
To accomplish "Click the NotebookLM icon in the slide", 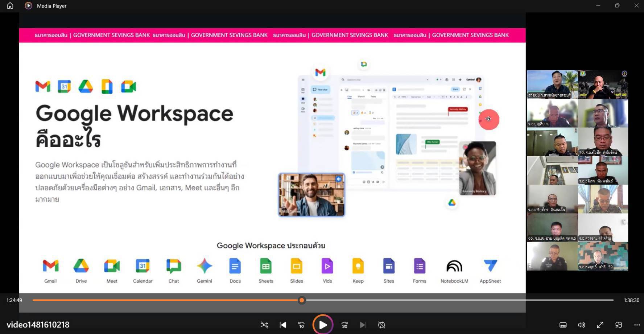I will pyautogui.click(x=454, y=266).
